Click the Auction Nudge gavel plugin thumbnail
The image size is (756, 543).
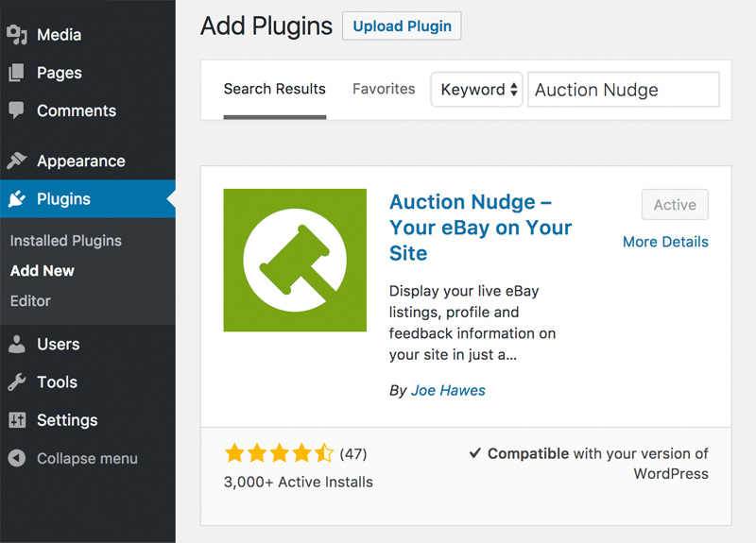[295, 261]
